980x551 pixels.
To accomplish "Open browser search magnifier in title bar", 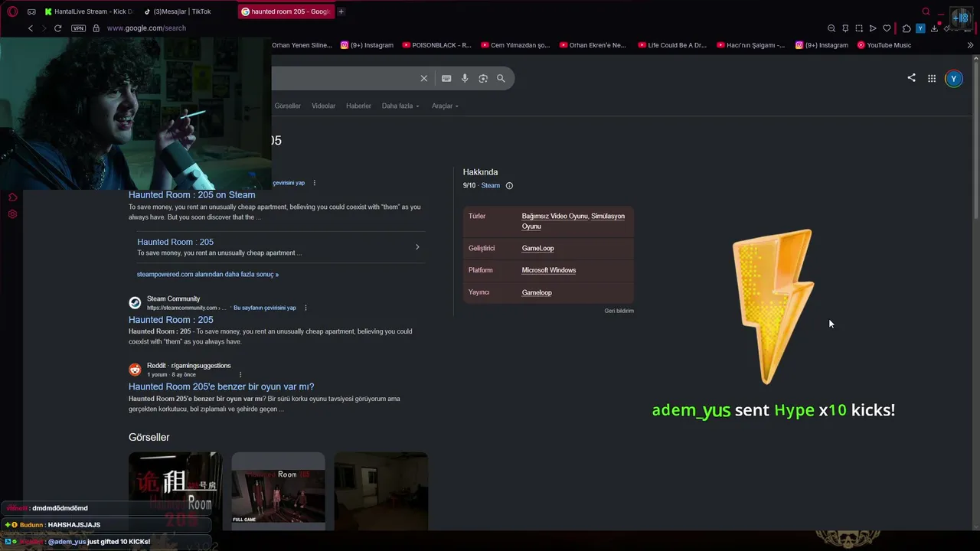I will [926, 11].
